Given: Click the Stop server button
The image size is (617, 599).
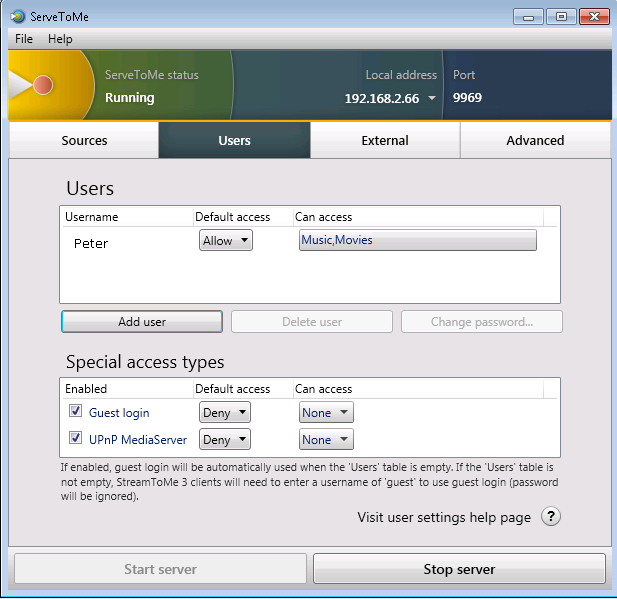Looking at the screenshot, I should click(x=459, y=569).
